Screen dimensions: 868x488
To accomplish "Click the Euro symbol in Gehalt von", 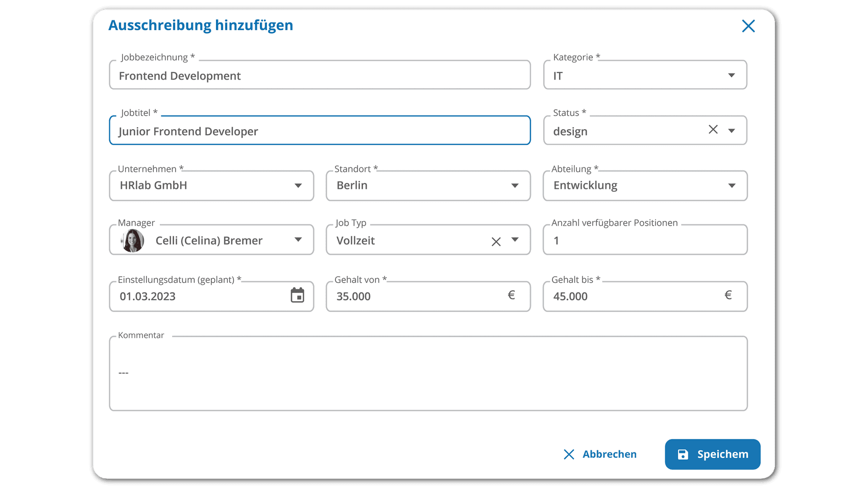I will 511,295.
